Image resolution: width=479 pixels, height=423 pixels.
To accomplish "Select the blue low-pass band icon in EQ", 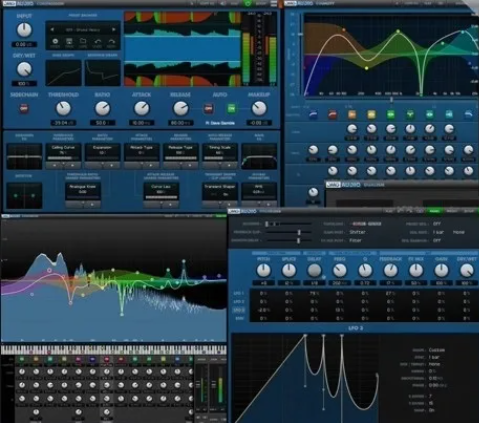I will pos(469,115).
